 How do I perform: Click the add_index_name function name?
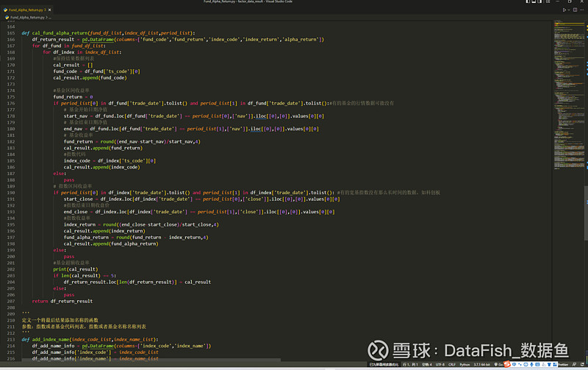pyautogui.click(x=51, y=340)
